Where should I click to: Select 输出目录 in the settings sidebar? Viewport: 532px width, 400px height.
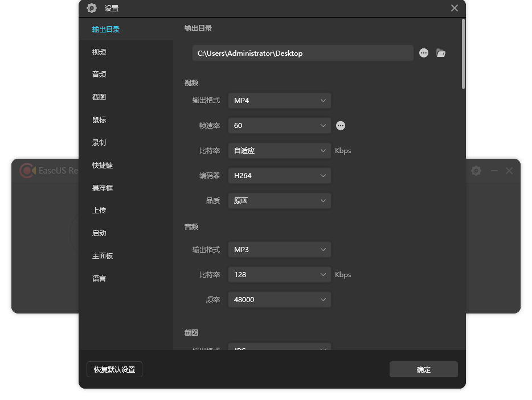point(106,30)
